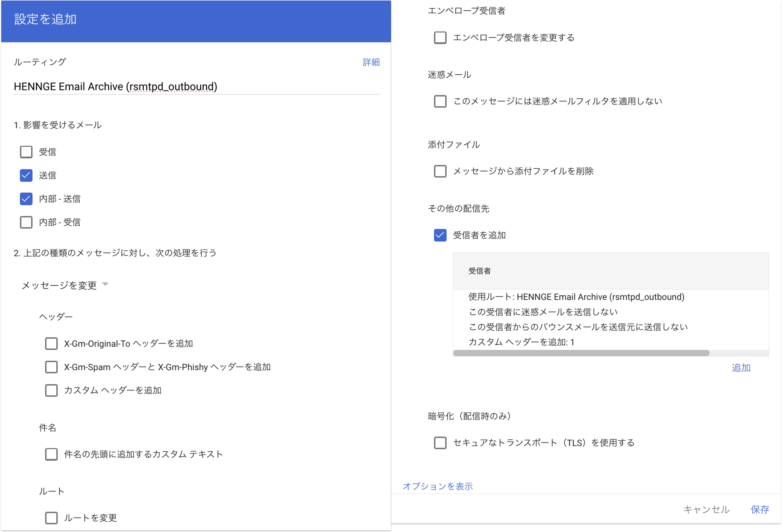This screenshot has width=782, height=532.
Task: Uncheck the 送信 checkbox
Action: [x=26, y=175]
